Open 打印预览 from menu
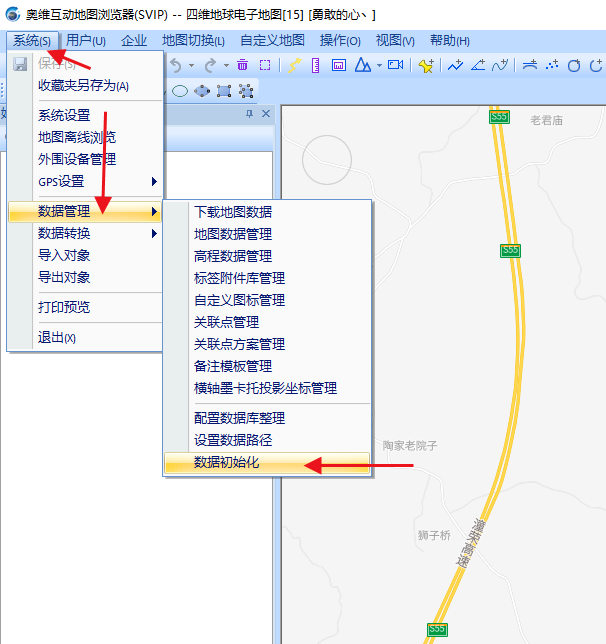Screen dimensions: 606x644 pos(85,307)
